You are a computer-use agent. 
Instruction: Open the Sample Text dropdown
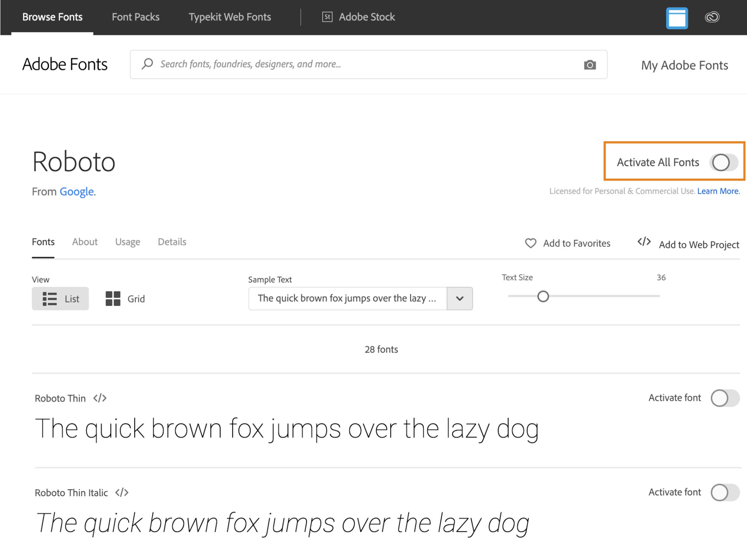pos(459,298)
